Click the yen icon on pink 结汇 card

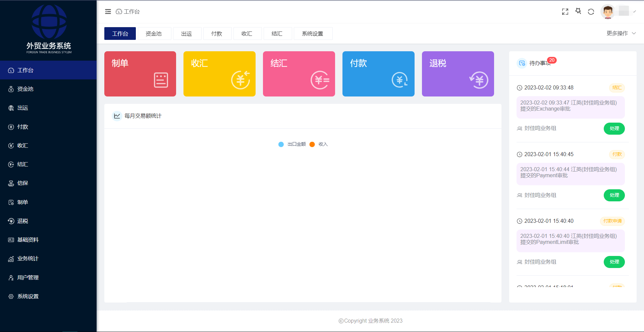320,80
